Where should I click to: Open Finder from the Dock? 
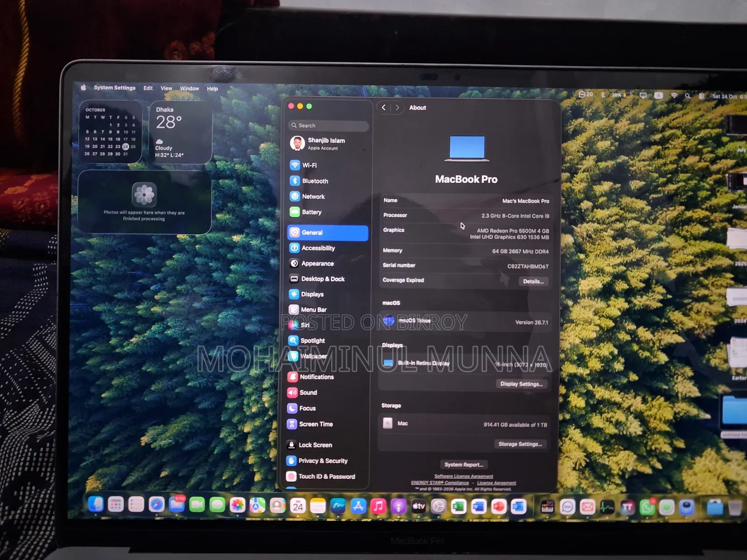[x=96, y=504]
